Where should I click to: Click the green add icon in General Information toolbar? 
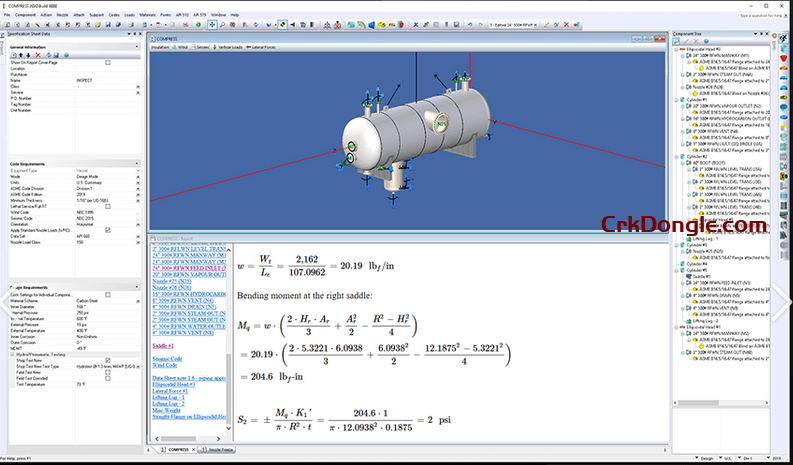(x=14, y=55)
